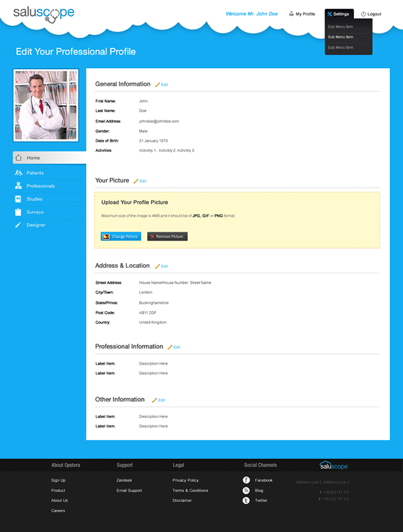Open the Settings dropdown menu
The width and height of the screenshot is (403, 532).
339,14
